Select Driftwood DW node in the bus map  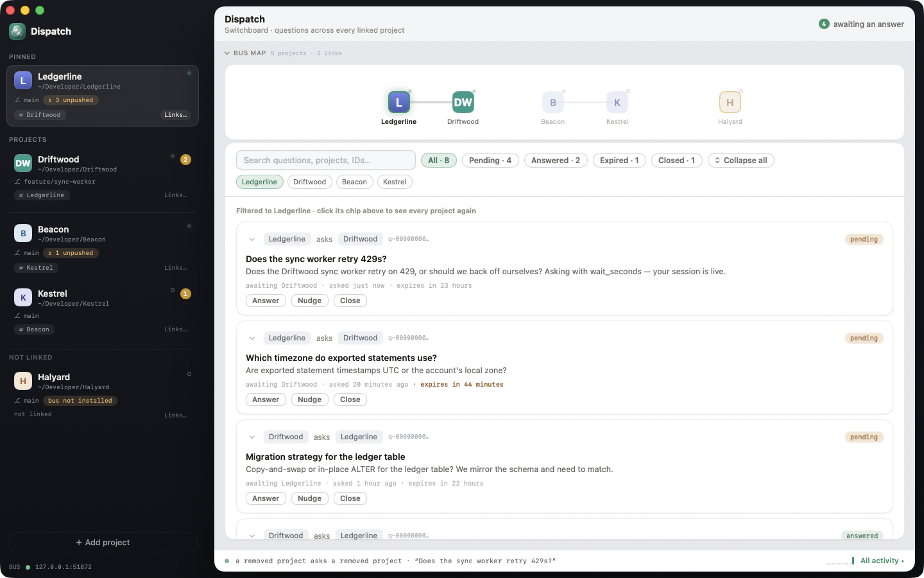[463, 102]
